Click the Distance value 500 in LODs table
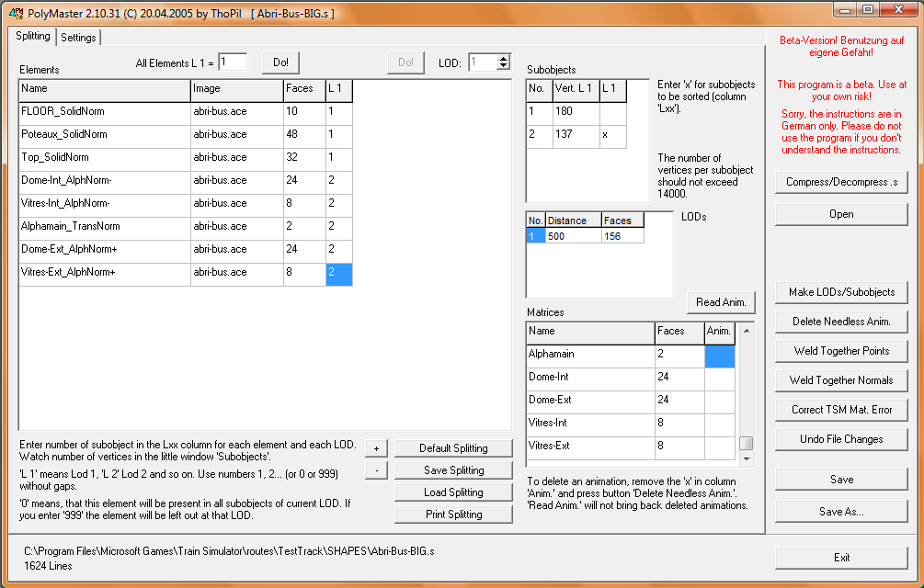This screenshot has width=924, height=588. click(574, 236)
